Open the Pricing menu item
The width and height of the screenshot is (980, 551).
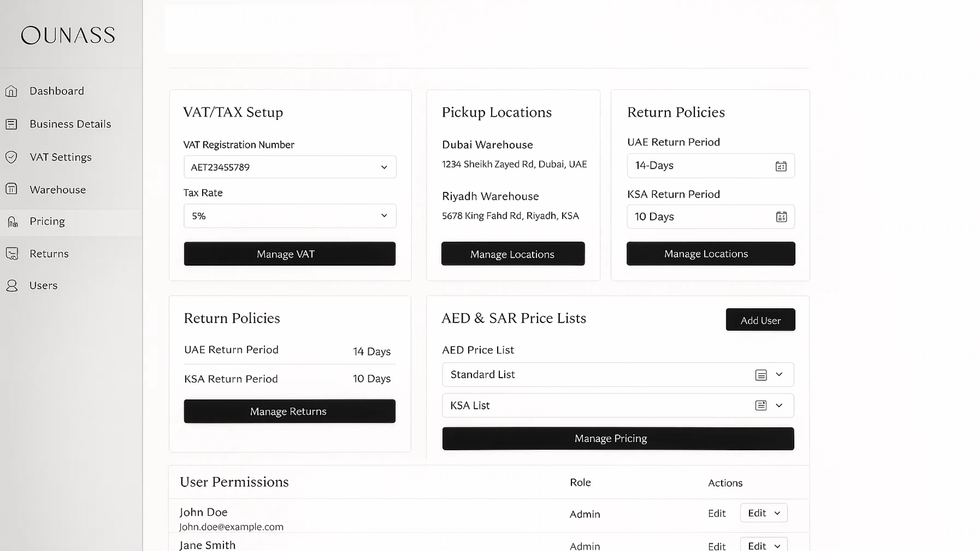click(x=47, y=221)
